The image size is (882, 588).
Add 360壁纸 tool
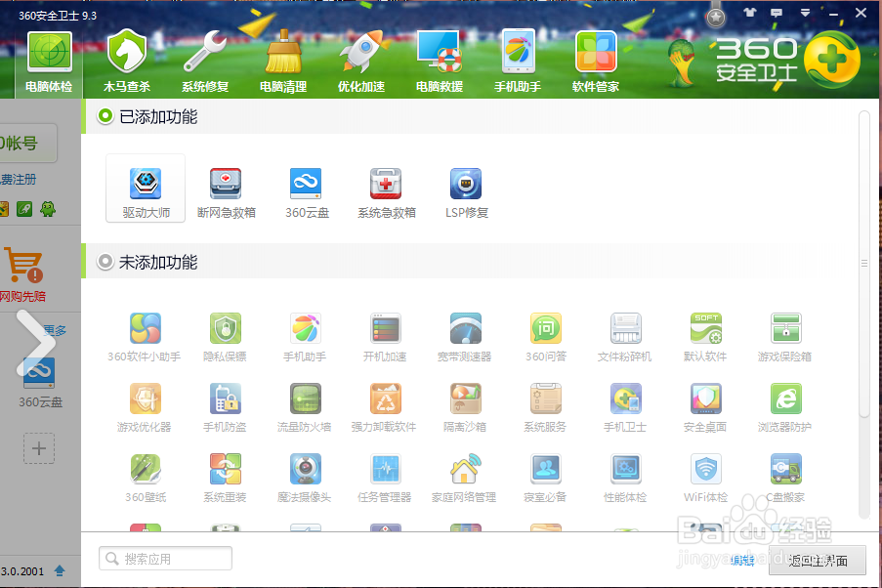pos(146,478)
